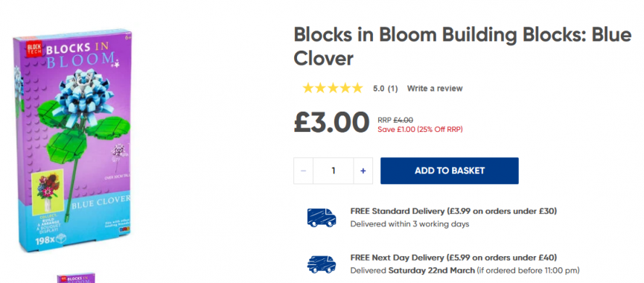Open the main Blue Clover product image
Image resolution: width=644 pixels, height=283 pixels.
coord(72,140)
